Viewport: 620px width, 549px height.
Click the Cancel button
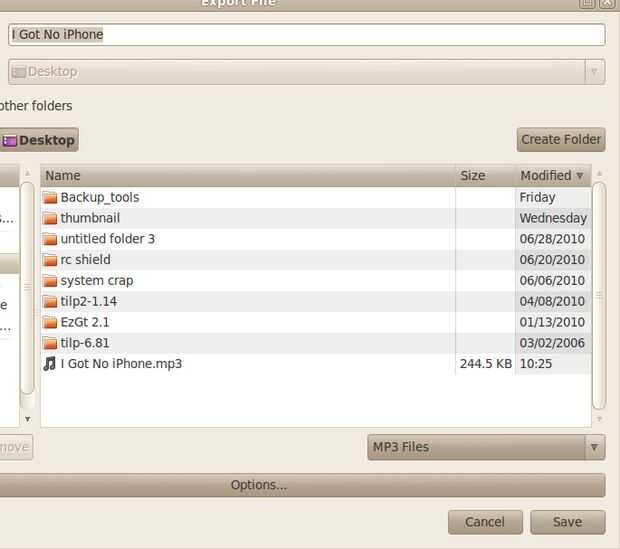pos(485,522)
